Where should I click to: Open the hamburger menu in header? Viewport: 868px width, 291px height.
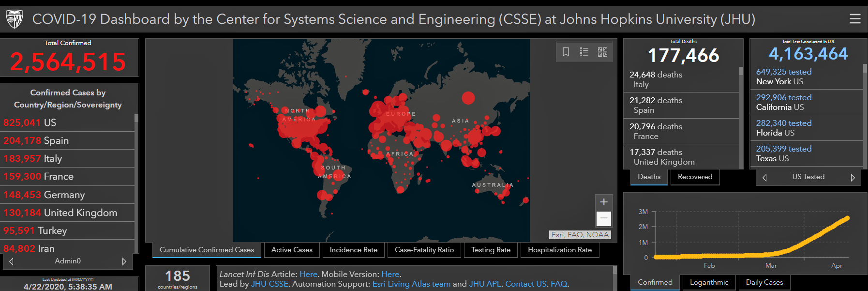tap(855, 19)
